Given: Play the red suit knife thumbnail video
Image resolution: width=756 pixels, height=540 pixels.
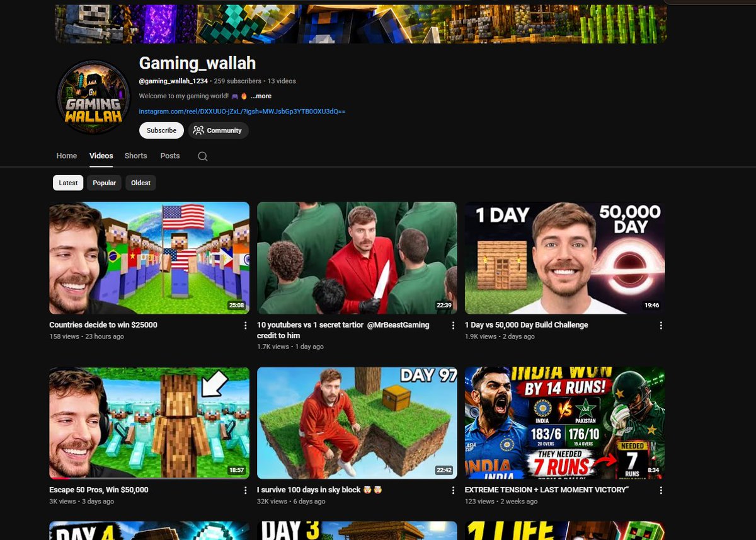Looking at the screenshot, I should (357, 258).
